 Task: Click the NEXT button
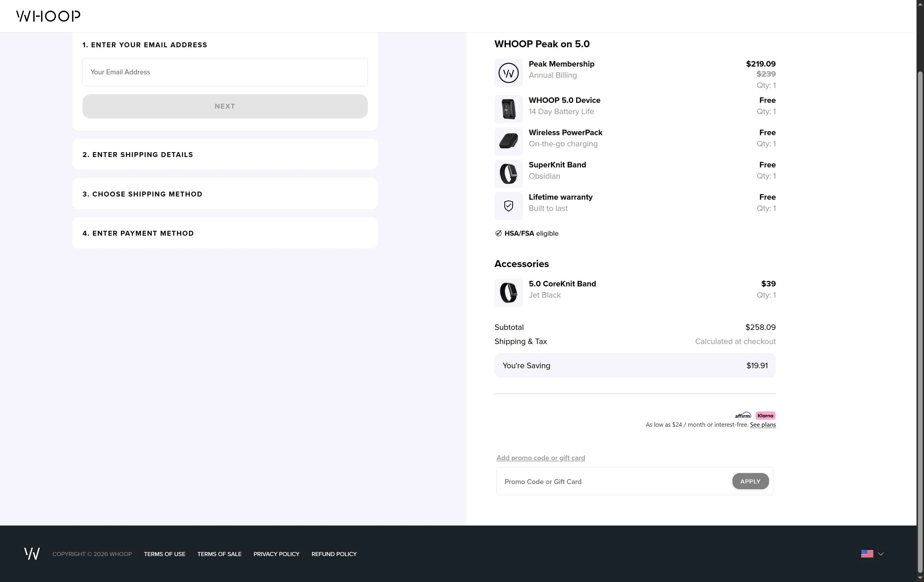[x=225, y=106]
